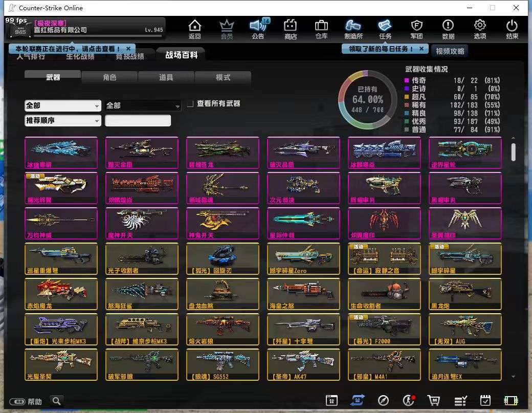Viewport: 532px width, 413px height.
Task: Click the 本轮联赛正在进行中 notification text
Action: tap(68, 49)
